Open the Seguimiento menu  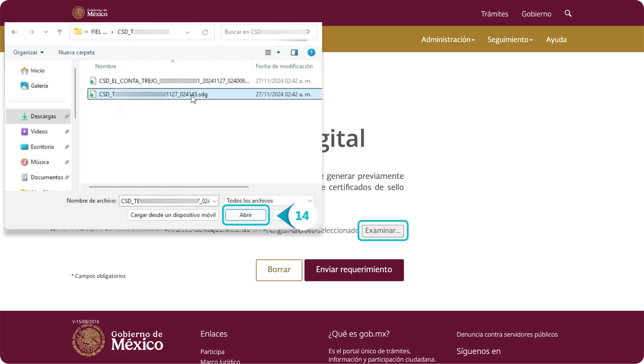pos(510,40)
